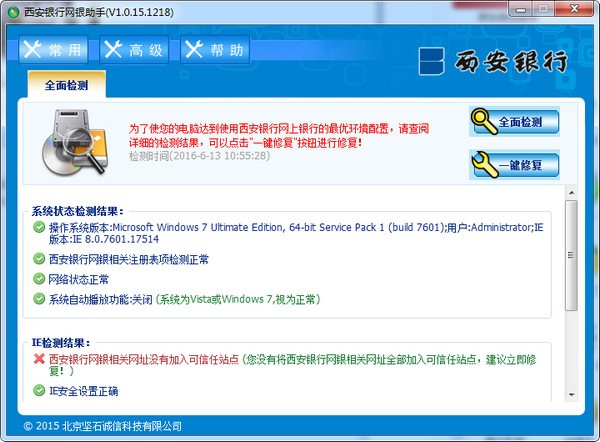Click green check beside 操作系统版本 row
This screenshot has height=442, width=600.
pos(39,227)
